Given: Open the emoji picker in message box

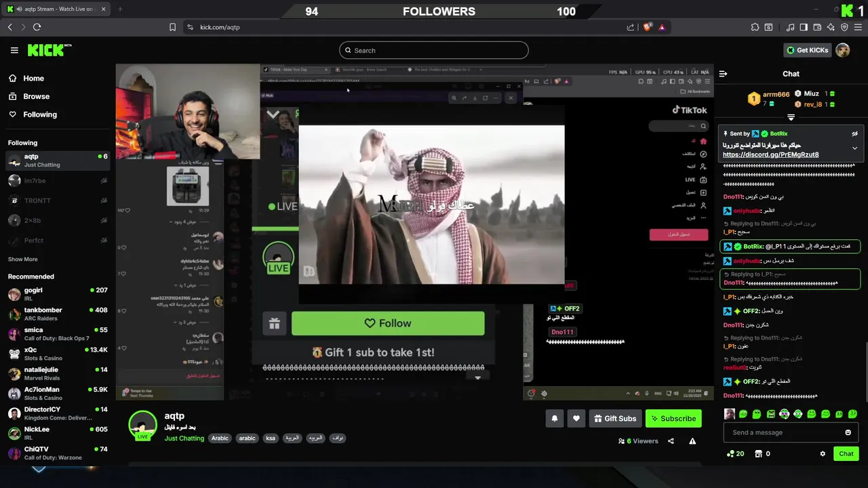Looking at the screenshot, I should click(848, 432).
